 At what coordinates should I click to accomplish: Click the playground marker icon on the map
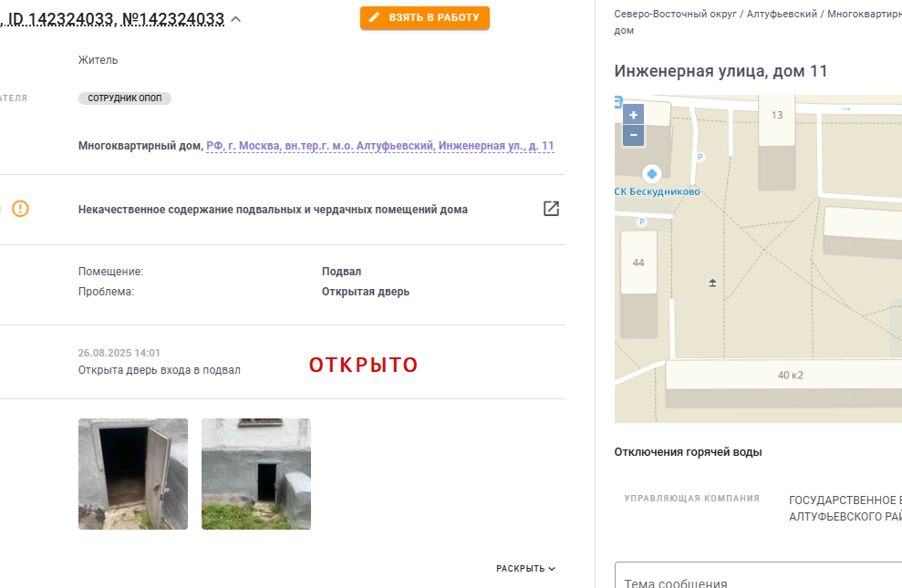click(712, 283)
